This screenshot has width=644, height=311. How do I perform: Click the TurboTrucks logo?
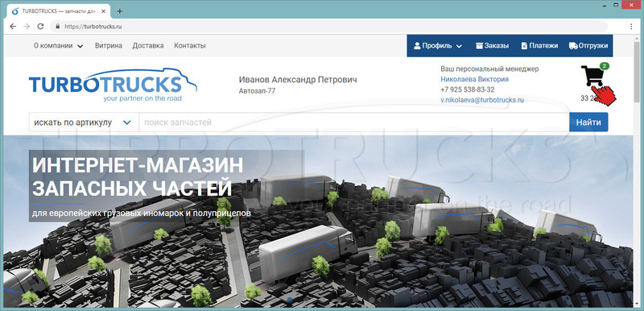pos(113,85)
